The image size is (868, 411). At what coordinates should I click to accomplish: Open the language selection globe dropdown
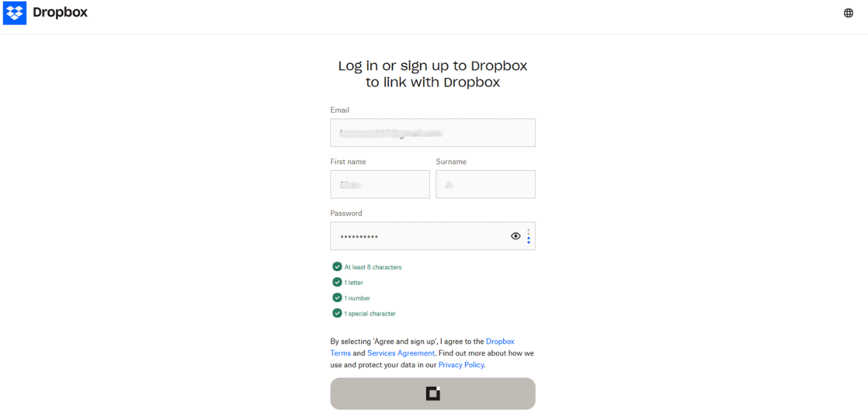click(848, 12)
